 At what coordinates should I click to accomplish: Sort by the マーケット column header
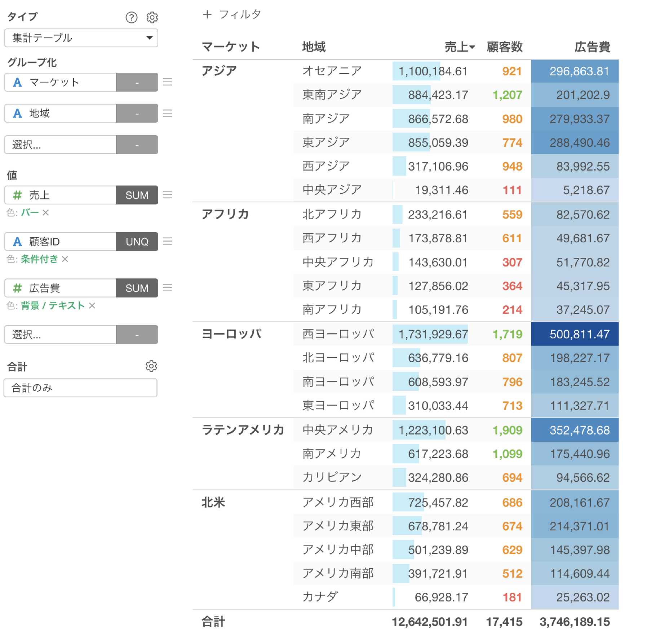tap(231, 47)
